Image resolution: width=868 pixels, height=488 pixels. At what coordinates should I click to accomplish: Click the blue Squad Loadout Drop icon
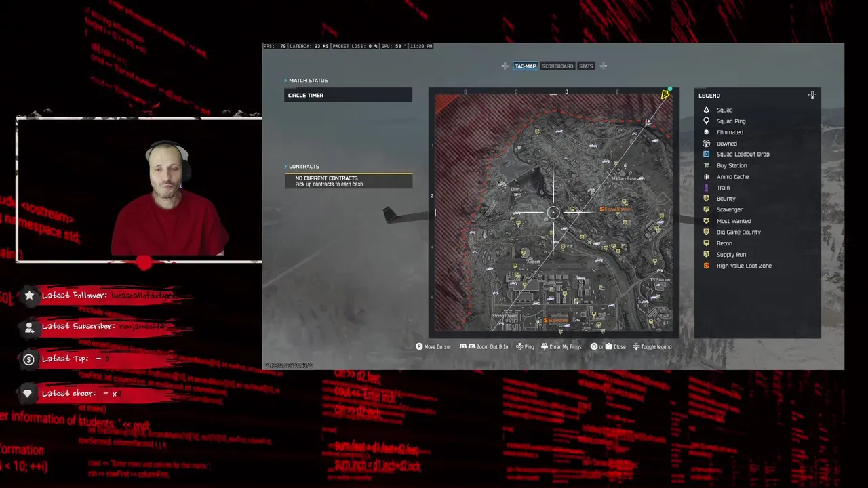point(706,154)
